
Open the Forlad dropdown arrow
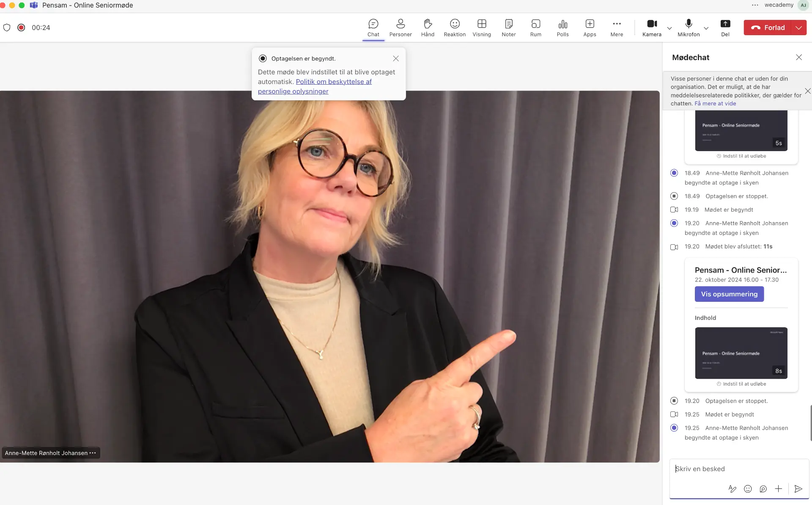(798, 28)
